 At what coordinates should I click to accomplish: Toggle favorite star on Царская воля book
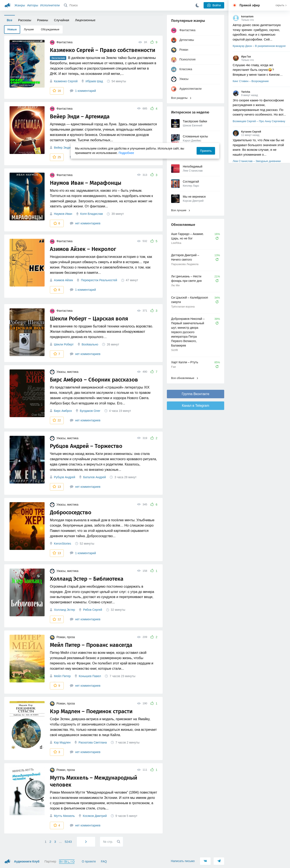pyautogui.click(x=57, y=354)
